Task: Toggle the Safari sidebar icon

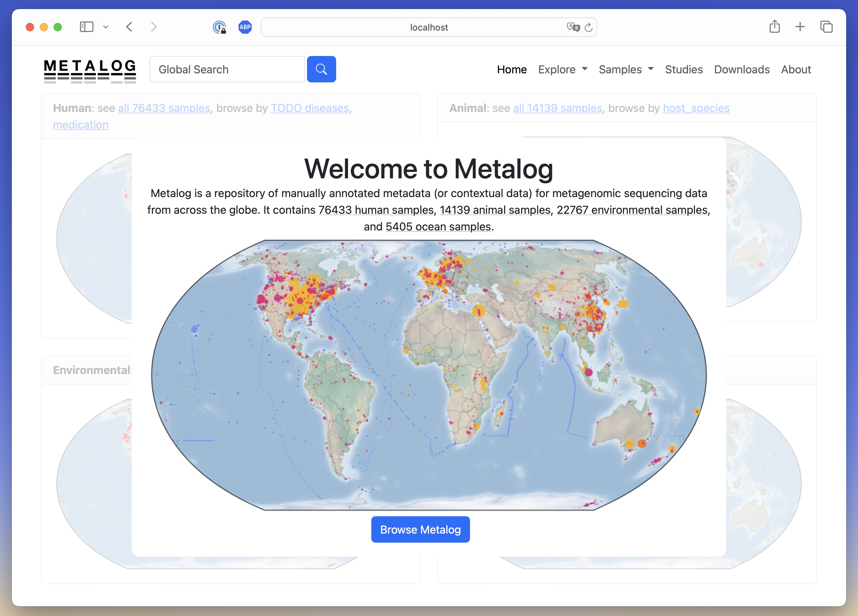Action: pos(86,27)
